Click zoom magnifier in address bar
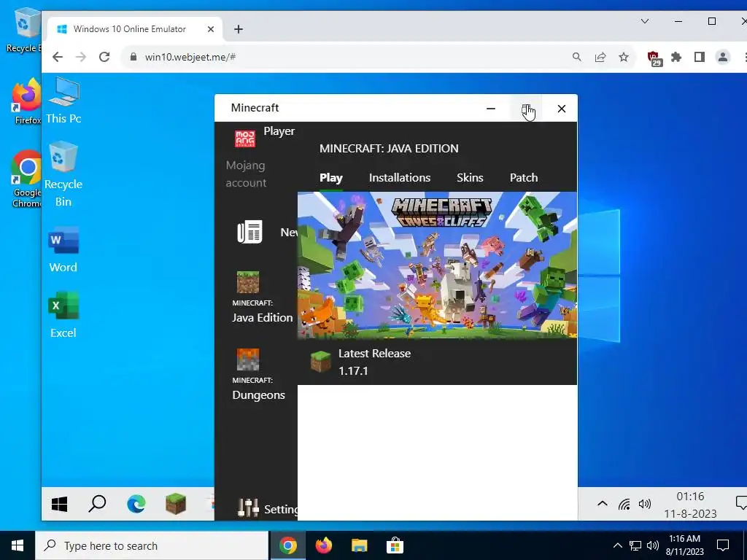The image size is (747, 560). 577,57
